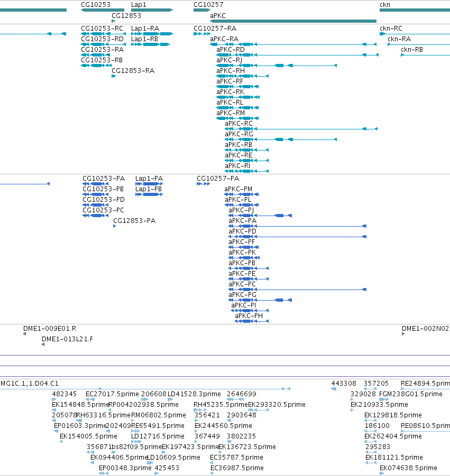Open the DME1-009E01.R feature label
450x476 pixels.
pyautogui.click(x=50, y=329)
